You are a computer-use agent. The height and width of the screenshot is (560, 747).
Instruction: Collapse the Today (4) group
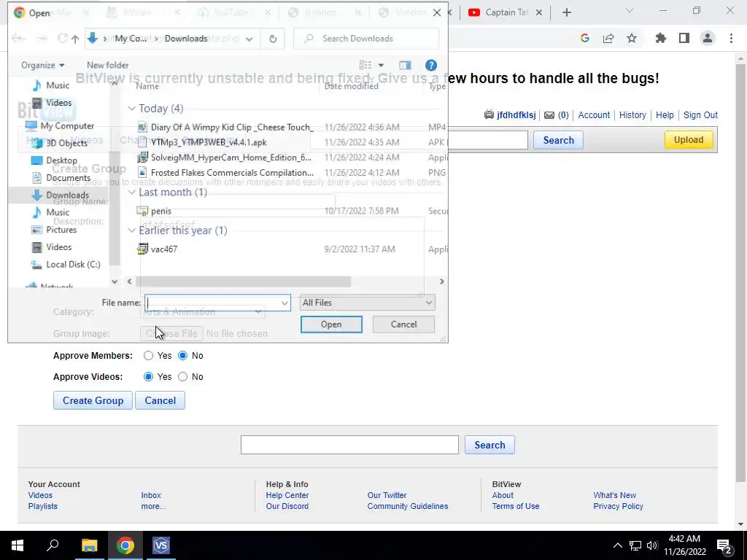pyautogui.click(x=131, y=109)
